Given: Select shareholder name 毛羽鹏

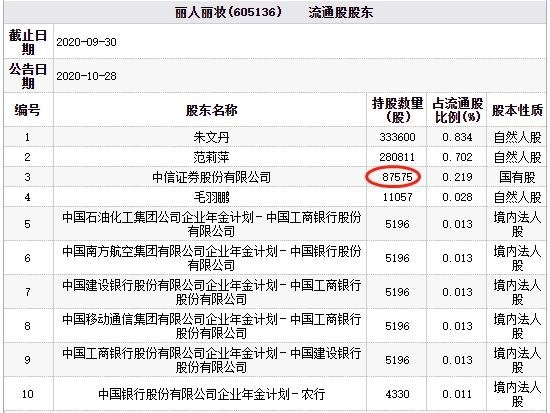Looking at the screenshot, I should [x=211, y=197].
